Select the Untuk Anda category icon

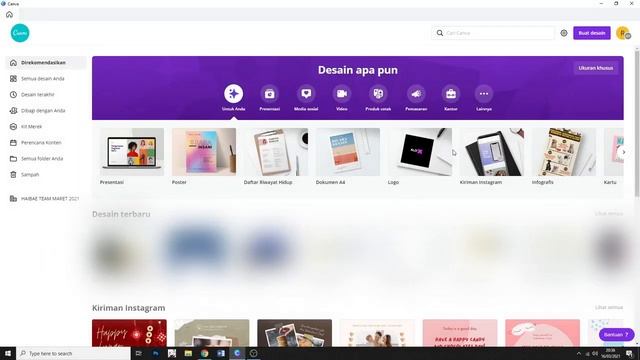click(x=233, y=94)
